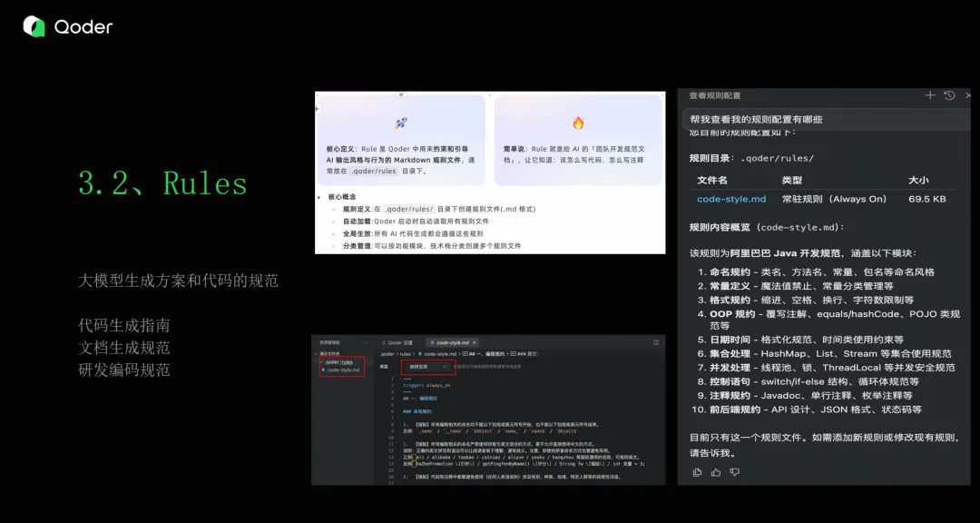Open the 始终生效 rule type dropdown
This screenshot has width=980, height=523.
point(428,367)
